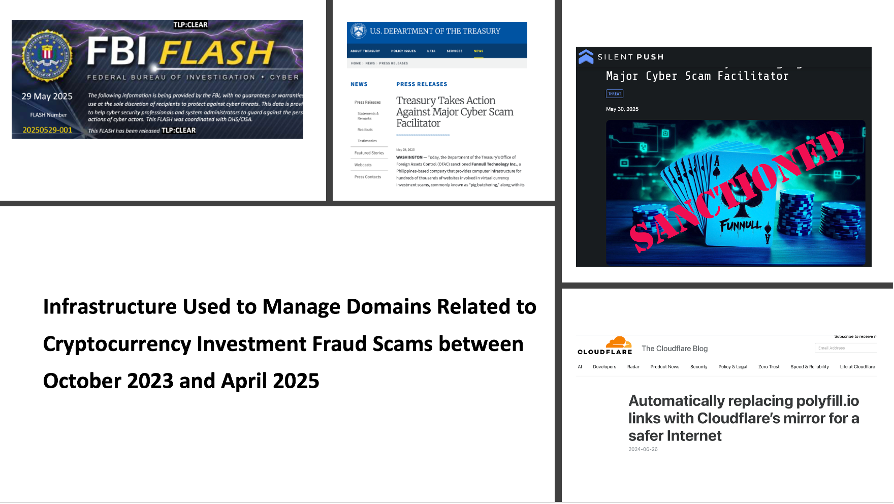The image size is (894, 504).
Task: Open Product News in Cloudflare blog nav
Action: [665, 367]
